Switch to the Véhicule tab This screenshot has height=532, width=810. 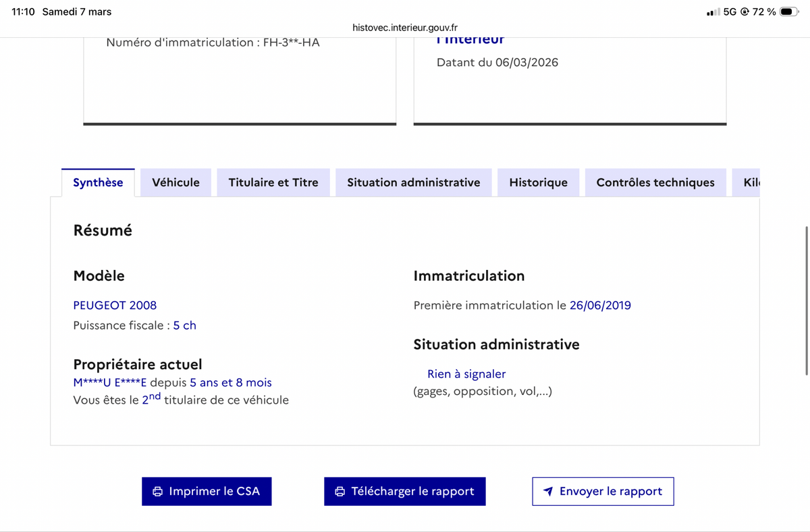(x=175, y=182)
